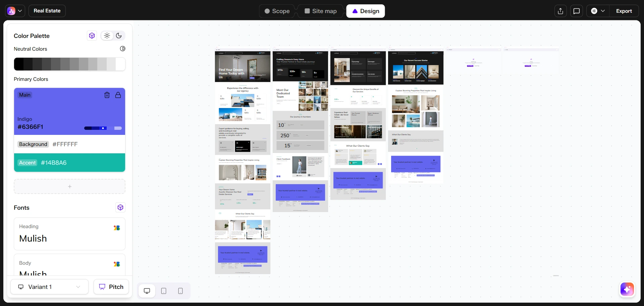Image resolution: width=644 pixels, height=306 pixels.
Task: Switch palette to dark mode with moon icon
Action: tap(119, 36)
